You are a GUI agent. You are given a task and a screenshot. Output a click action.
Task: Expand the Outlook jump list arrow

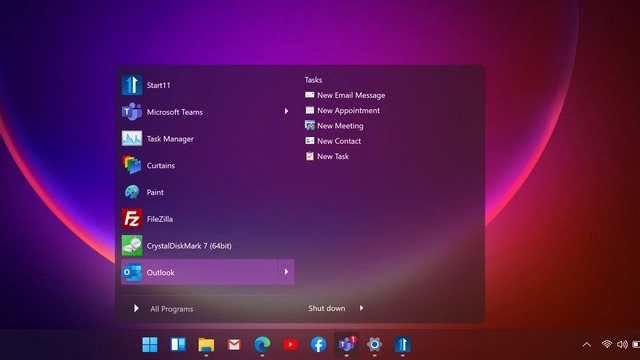pos(286,272)
